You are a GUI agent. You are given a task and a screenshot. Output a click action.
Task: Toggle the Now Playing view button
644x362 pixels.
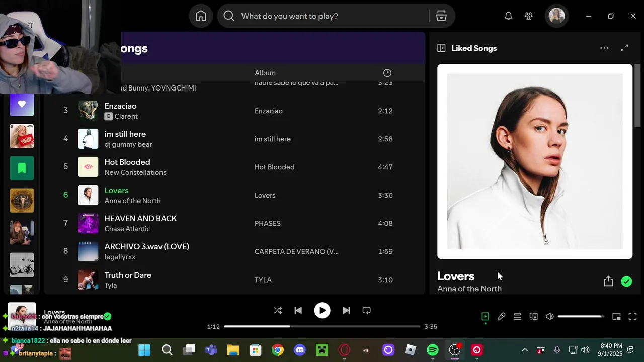[485, 316]
